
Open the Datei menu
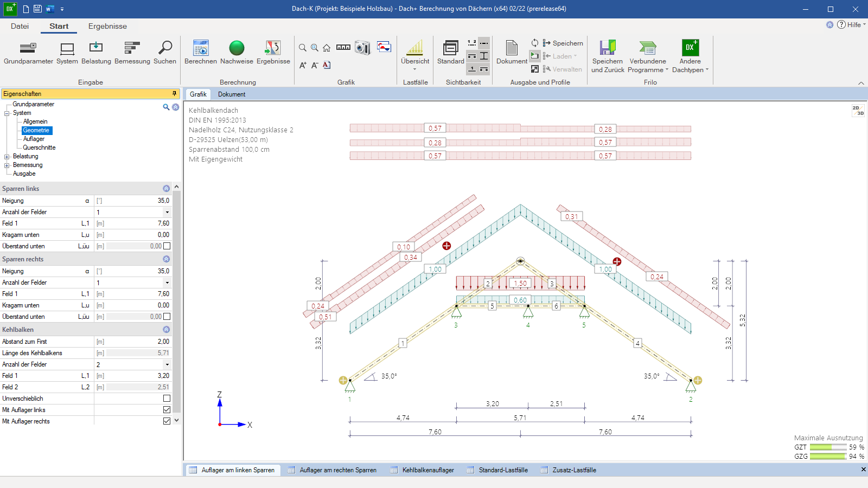click(x=20, y=26)
